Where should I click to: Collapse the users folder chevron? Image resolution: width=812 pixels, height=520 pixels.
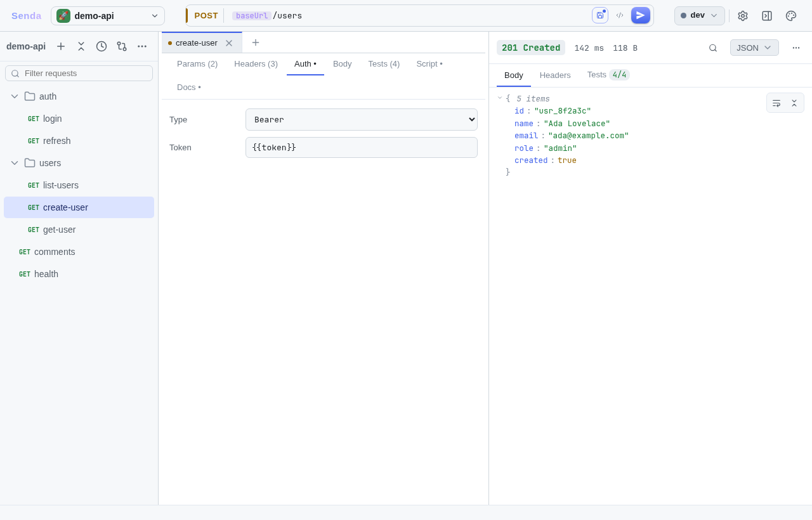coord(15,163)
